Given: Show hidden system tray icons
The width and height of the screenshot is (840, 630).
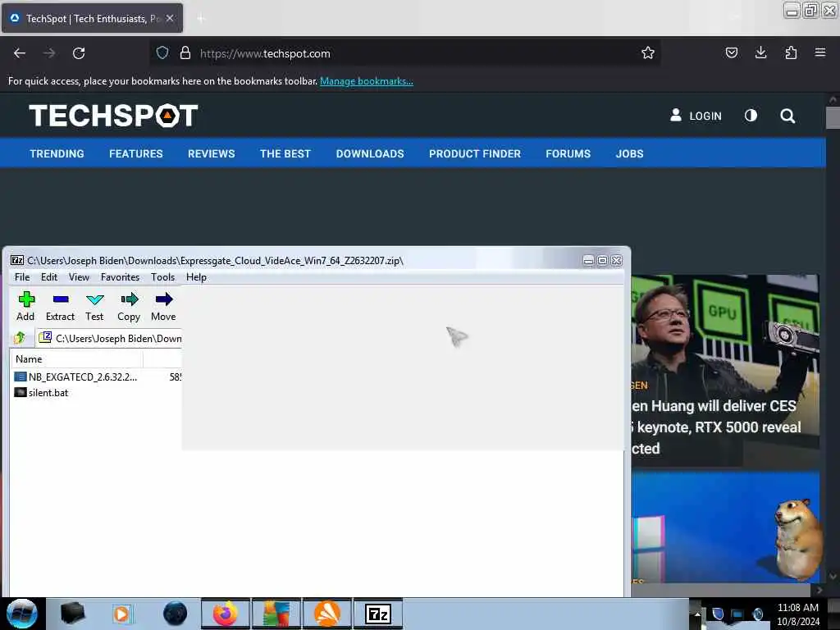Looking at the screenshot, I should (697, 614).
